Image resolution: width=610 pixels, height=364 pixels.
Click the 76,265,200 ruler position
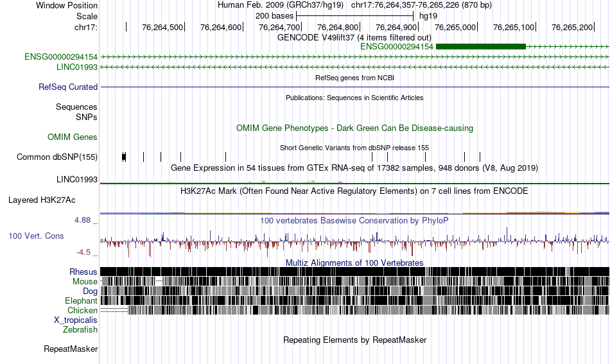tap(572, 27)
